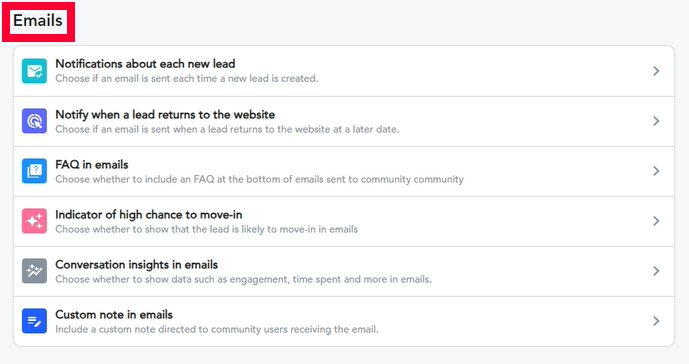Image resolution: width=689 pixels, height=364 pixels.
Task: Expand the Custom note in emails chevron
Action: click(x=656, y=321)
